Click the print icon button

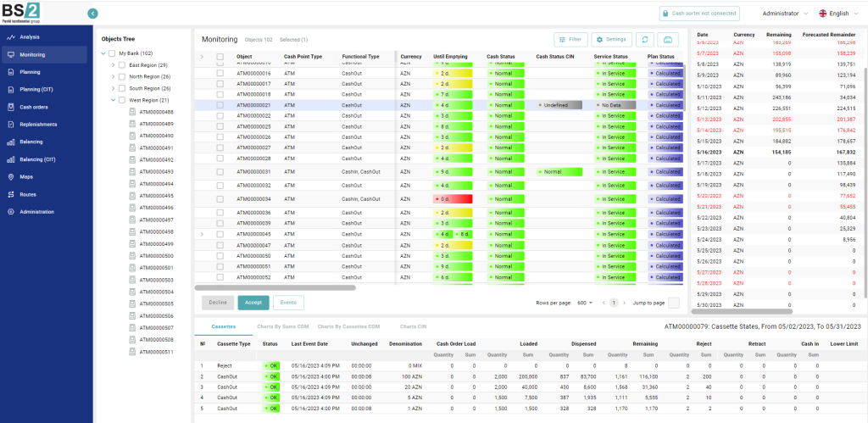[668, 40]
